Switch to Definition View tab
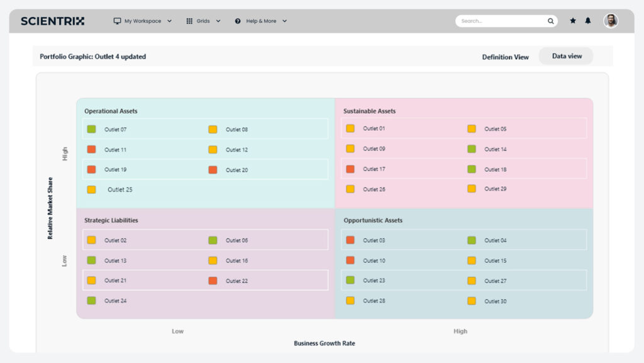The height and width of the screenshot is (363, 644). [x=505, y=57]
